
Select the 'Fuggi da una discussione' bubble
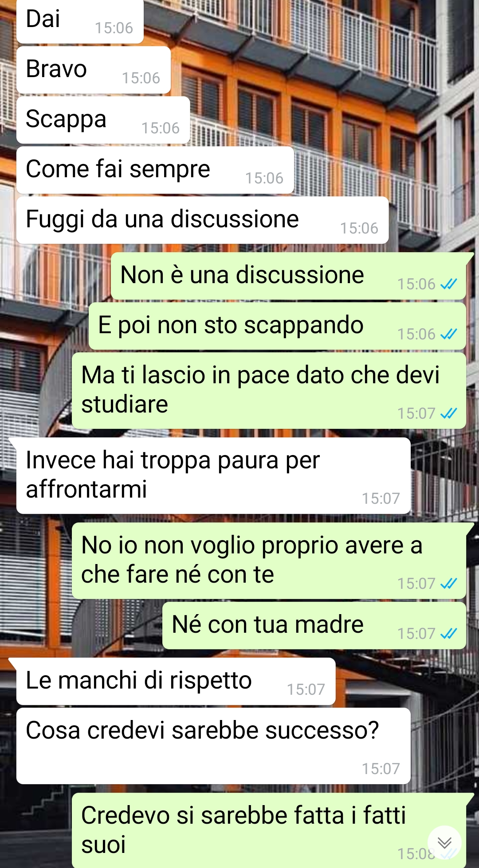tap(203, 220)
